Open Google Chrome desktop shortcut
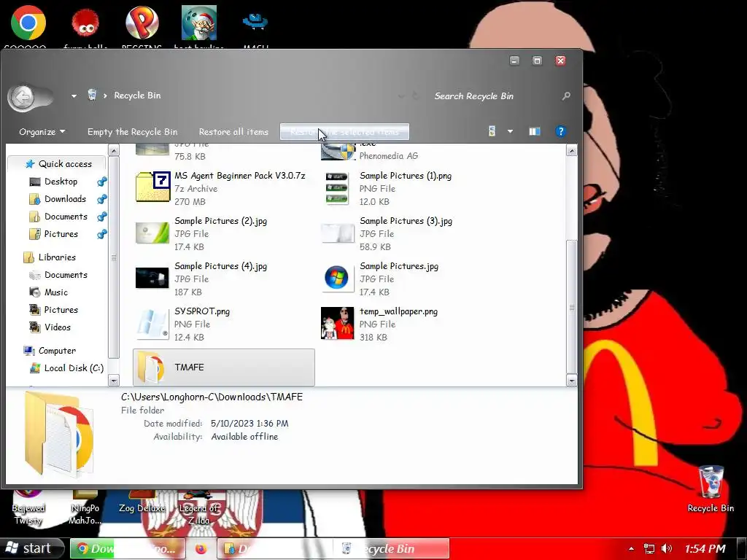This screenshot has height=560, width=747. (28, 23)
